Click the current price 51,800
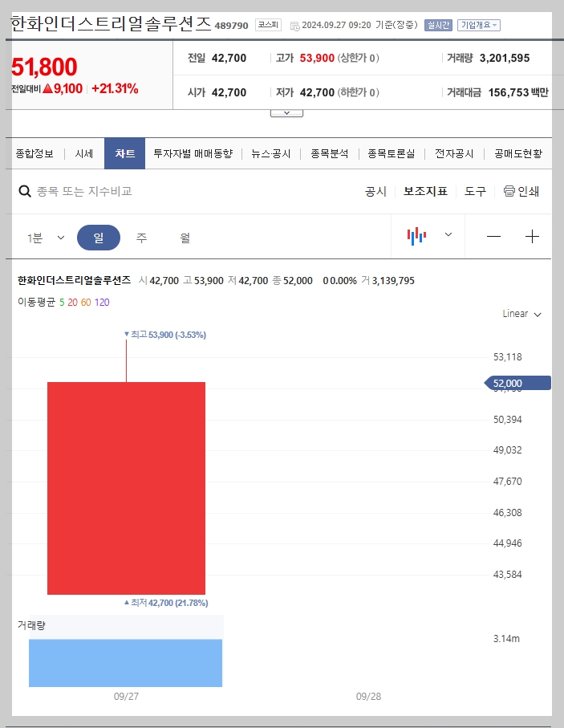 [44, 67]
